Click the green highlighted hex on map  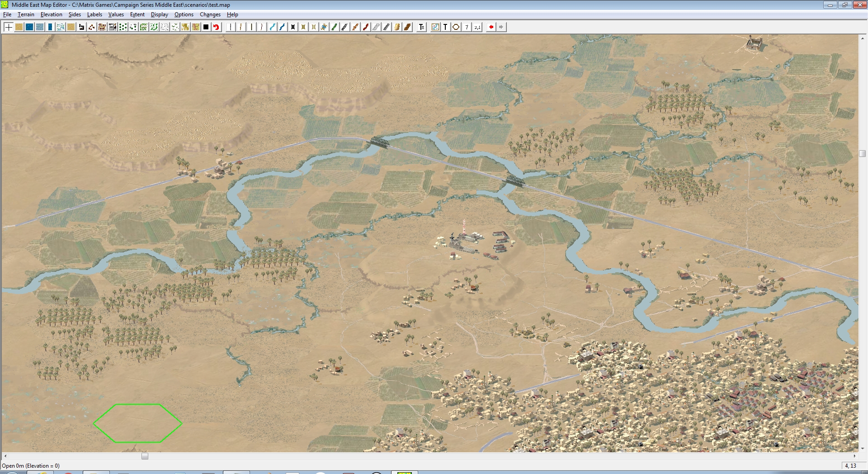(x=137, y=423)
